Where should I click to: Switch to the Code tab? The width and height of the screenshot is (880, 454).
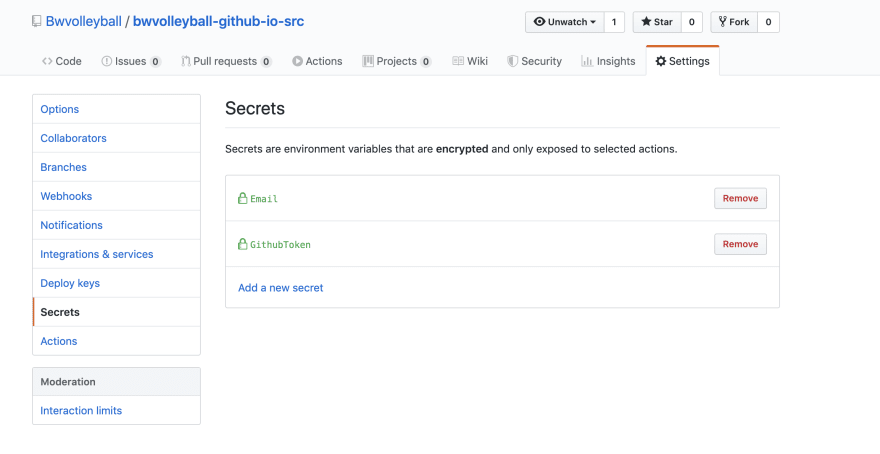click(x=62, y=61)
